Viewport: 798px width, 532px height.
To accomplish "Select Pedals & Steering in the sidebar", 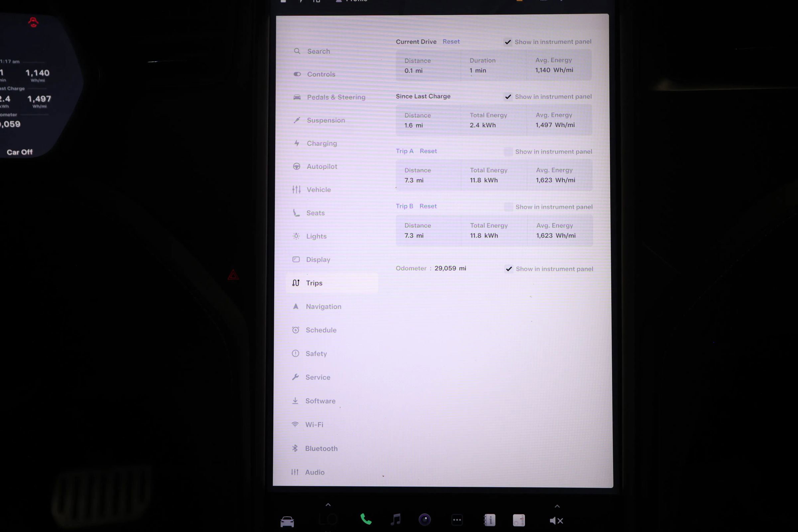I will point(336,97).
